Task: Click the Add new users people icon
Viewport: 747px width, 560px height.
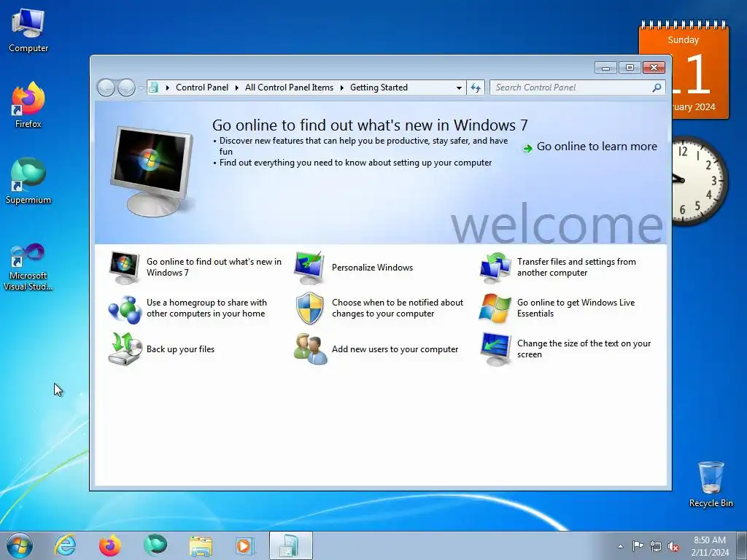Action: [x=310, y=349]
